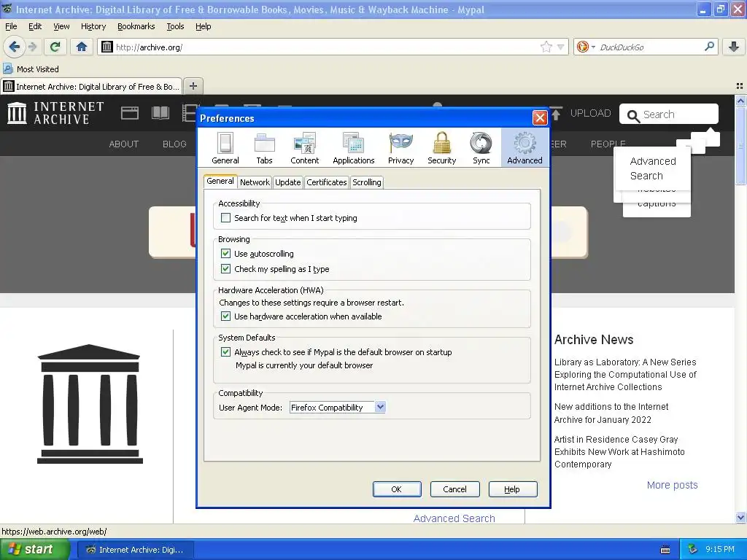Viewport: 747px width, 560px height.
Task: Click the Upload arrow icon on Internet Archive
Action: (x=557, y=113)
